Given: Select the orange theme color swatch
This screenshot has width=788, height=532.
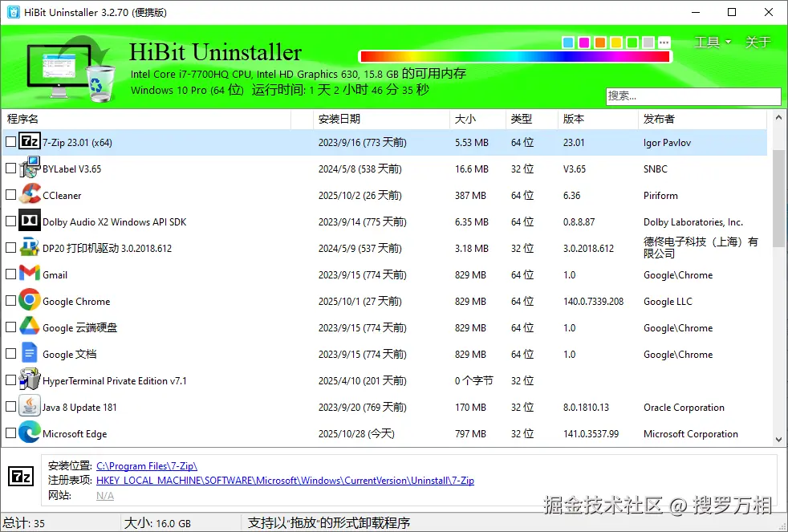Looking at the screenshot, I should pyautogui.click(x=600, y=43).
